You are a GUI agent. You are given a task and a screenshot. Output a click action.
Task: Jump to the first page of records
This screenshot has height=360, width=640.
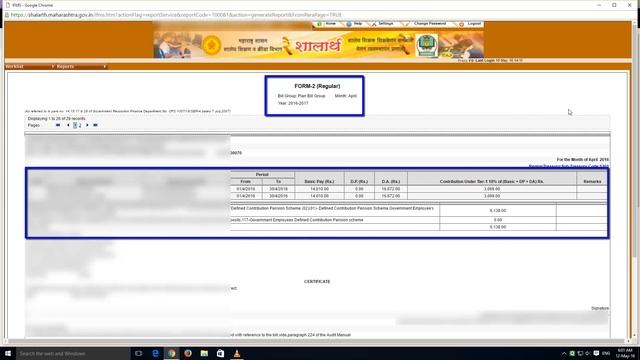point(58,125)
